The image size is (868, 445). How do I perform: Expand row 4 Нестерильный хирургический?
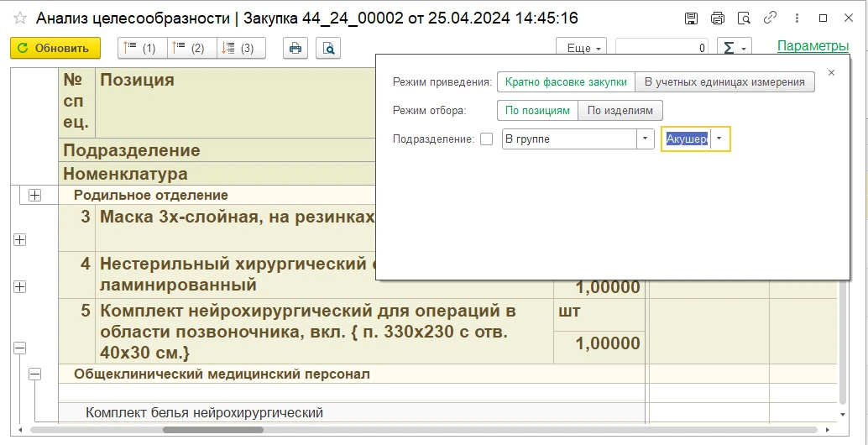tap(20, 286)
